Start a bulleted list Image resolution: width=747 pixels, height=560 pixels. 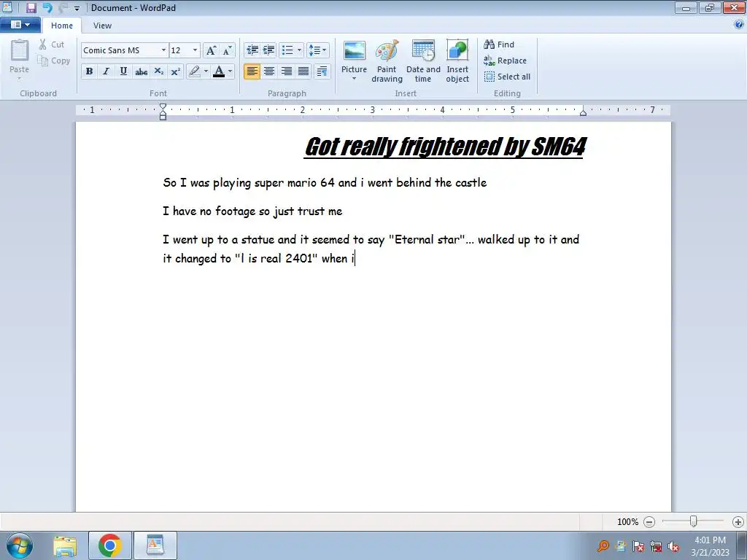tap(287, 50)
